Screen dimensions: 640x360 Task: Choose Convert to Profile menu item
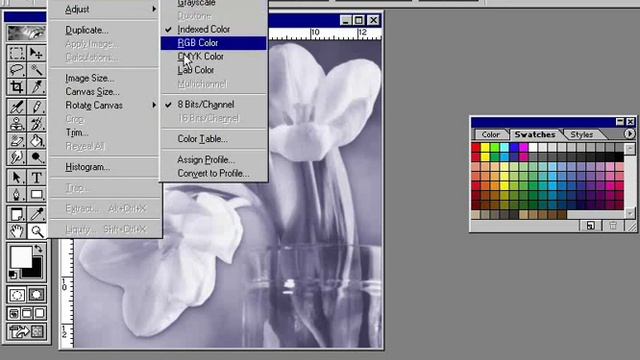(213, 173)
